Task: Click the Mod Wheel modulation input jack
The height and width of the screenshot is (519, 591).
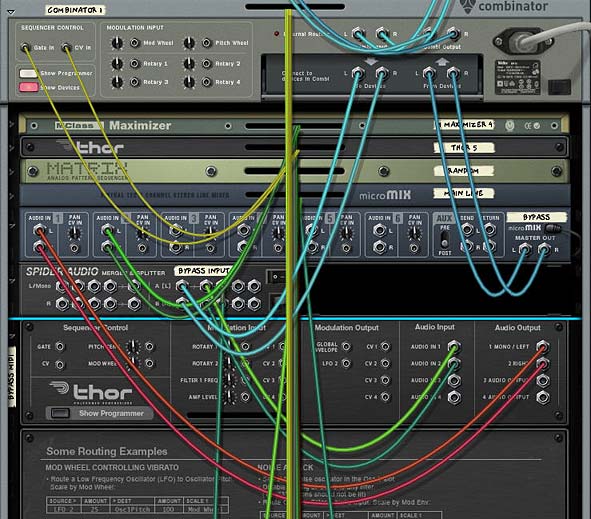Action: point(135,43)
